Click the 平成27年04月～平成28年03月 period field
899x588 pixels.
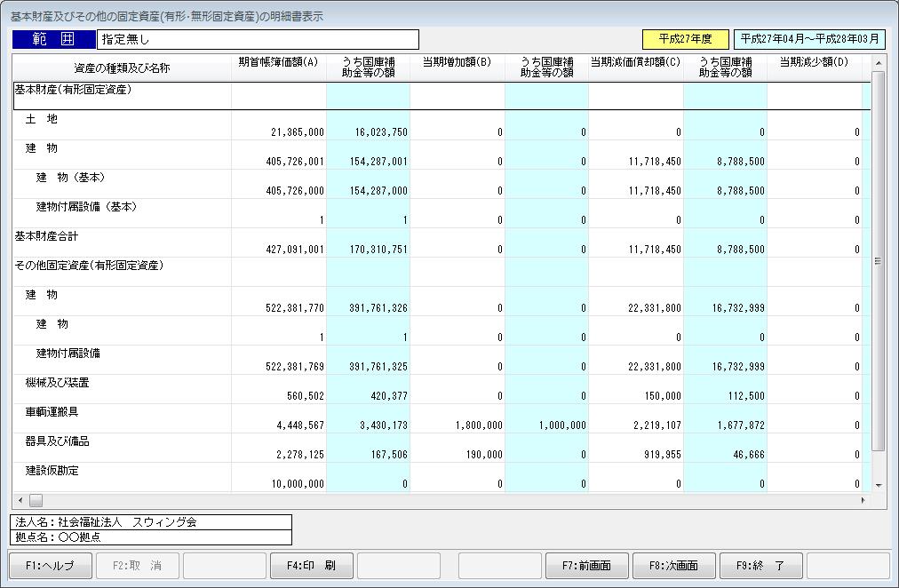[x=809, y=40]
